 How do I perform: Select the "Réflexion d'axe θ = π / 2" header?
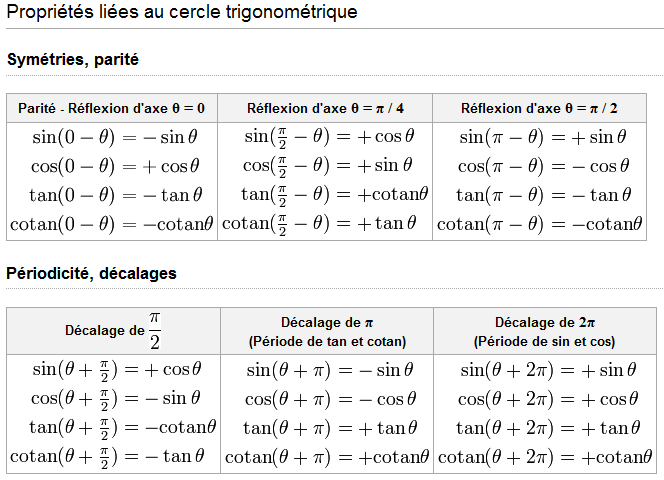[x=540, y=108]
